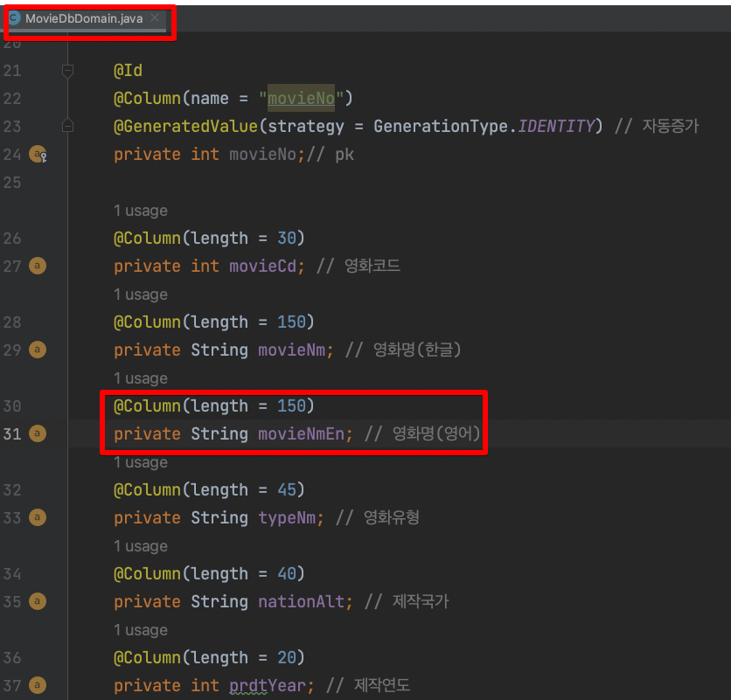Click the comment '// 자동증가'

657,126
